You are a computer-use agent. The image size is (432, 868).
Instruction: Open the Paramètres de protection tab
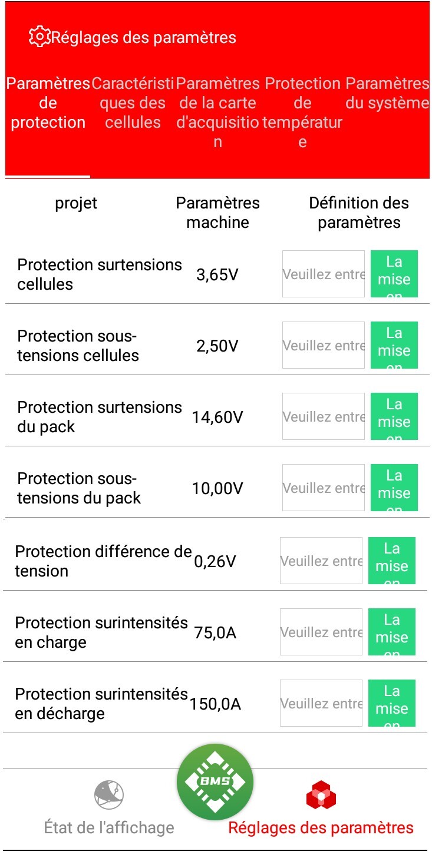click(48, 103)
